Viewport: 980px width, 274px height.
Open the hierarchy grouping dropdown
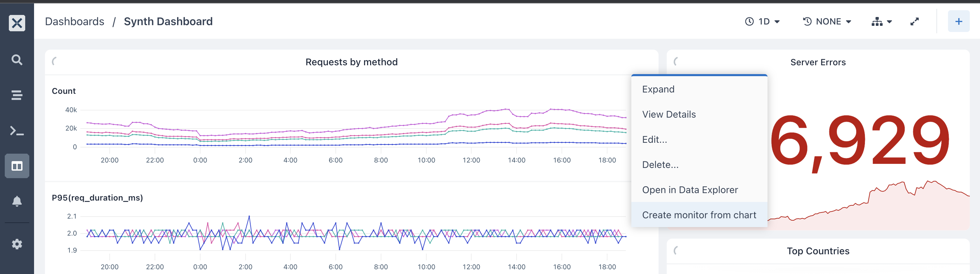(x=882, y=22)
